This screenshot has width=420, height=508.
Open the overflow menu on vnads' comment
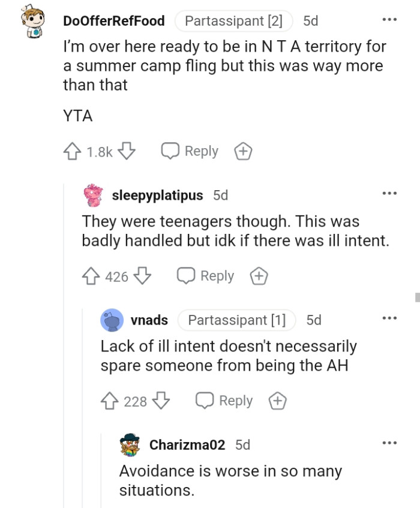pos(391,318)
